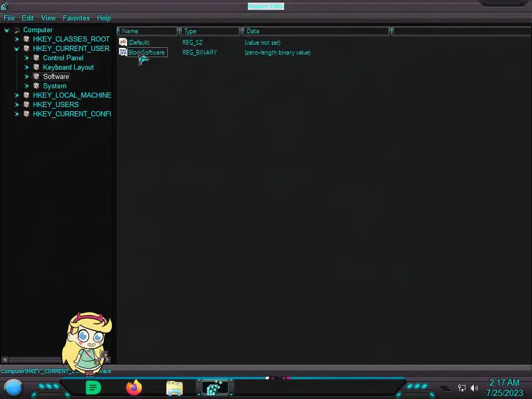Click HKEY_CURRENT_USER folder icon
The height and width of the screenshot is (399, 532).
click(26, 48)
